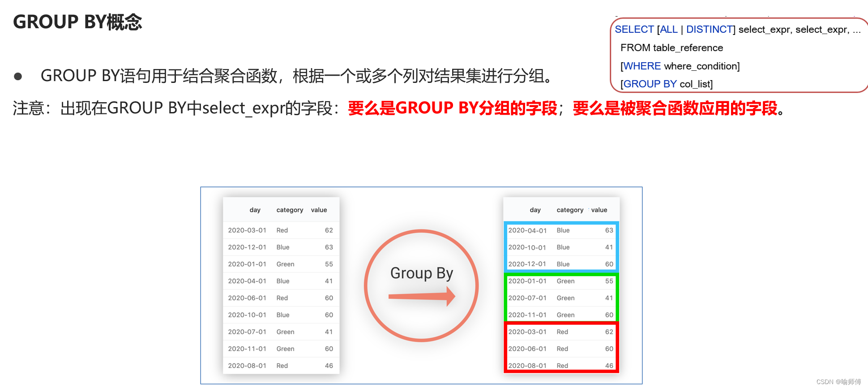Click the red text "要么是被聚合函数应用的字段"

point(675,108)
